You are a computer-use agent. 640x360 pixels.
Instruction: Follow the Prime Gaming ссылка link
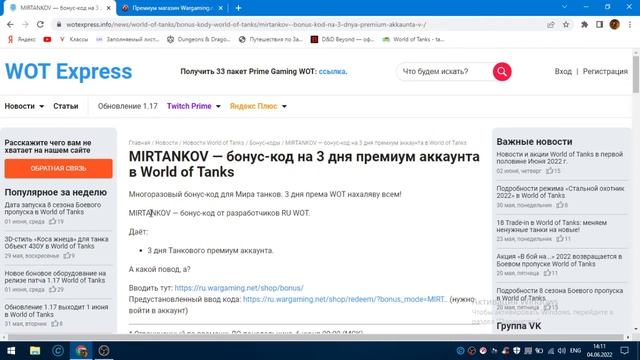pos(332,71)
